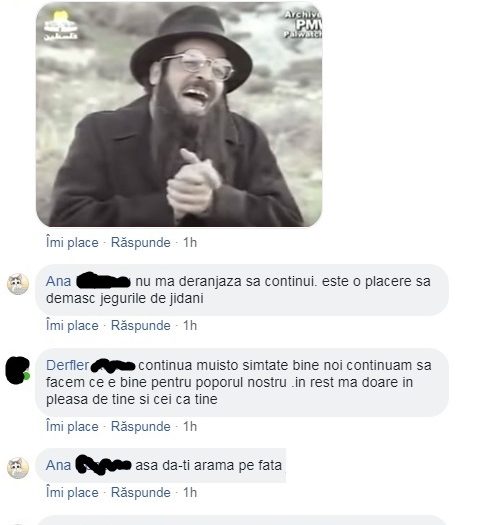Click 'Îmi place' under 'asa da-ti arama' comment
The width and height of the screenshot is (487, 525).
(x=72, y=493)
